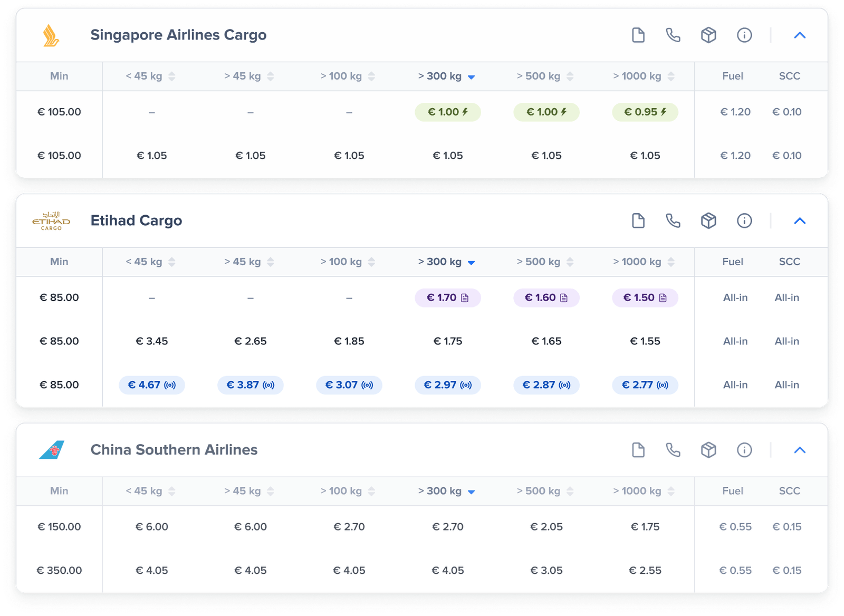Open the document icon for Singapore Airlines Cargo

click(x=638, y=35)
